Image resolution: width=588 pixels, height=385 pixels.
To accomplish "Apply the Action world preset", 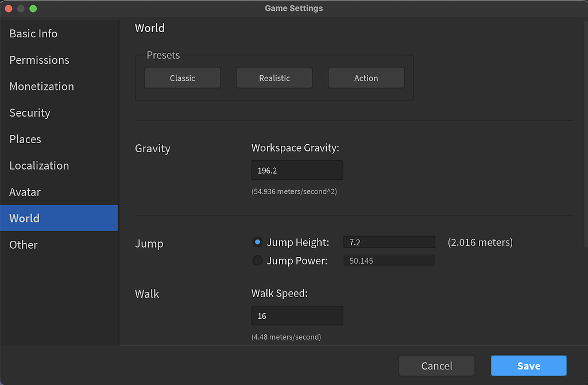I will (x=366, y=78).
